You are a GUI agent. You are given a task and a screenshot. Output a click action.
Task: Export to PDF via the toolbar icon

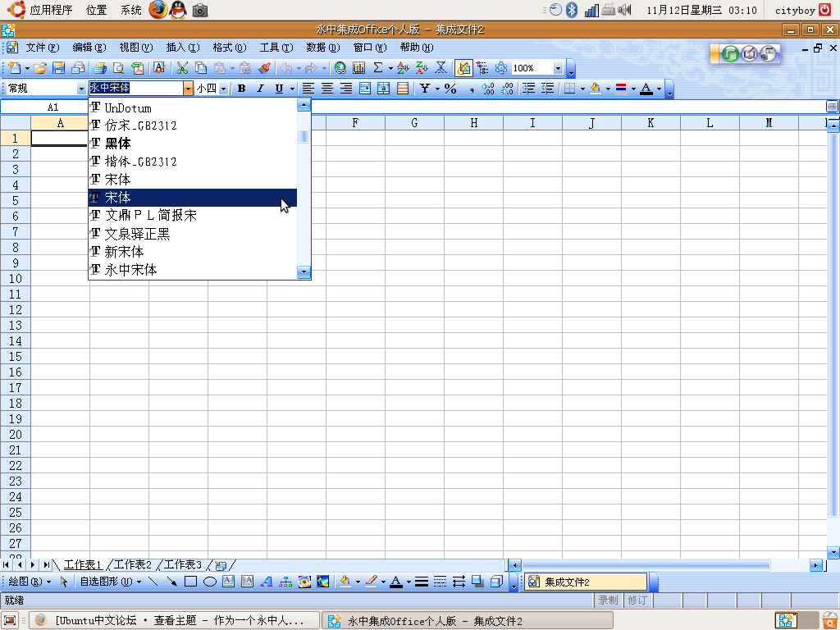pos(138,68)
